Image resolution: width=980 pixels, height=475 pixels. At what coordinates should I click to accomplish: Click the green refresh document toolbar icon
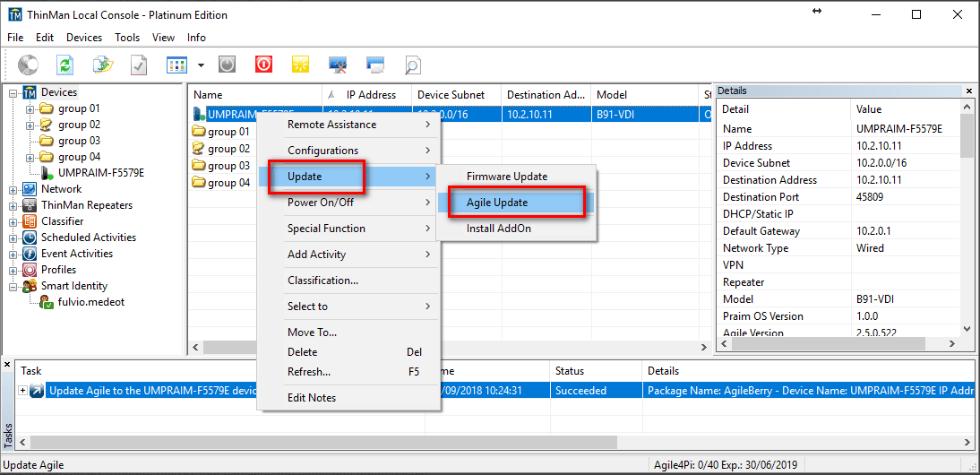[x=65, y=65]
